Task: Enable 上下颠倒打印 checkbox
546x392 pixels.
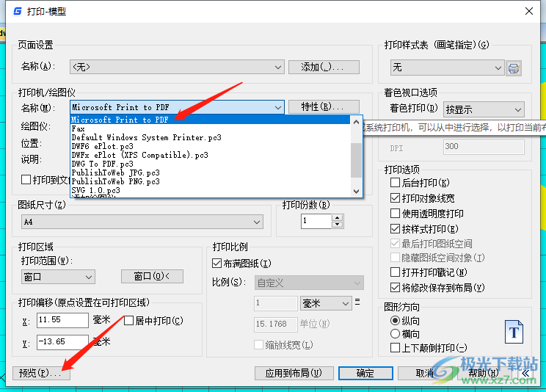Action: [395, 348]
